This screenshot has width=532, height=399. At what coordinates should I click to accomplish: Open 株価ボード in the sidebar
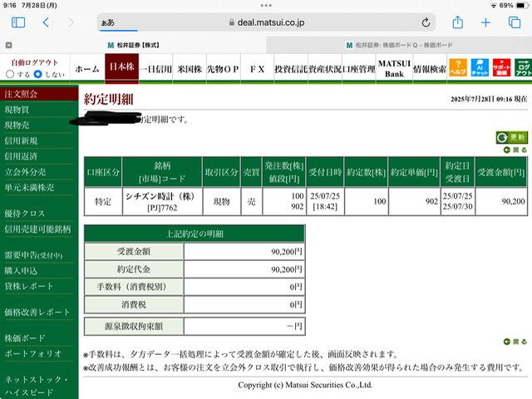(x=24, y=338)
